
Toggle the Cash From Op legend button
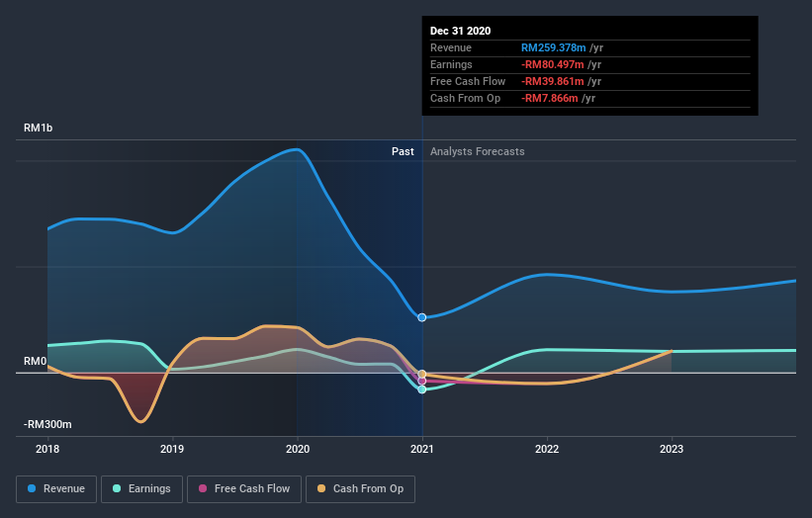(x=360, y=489)
